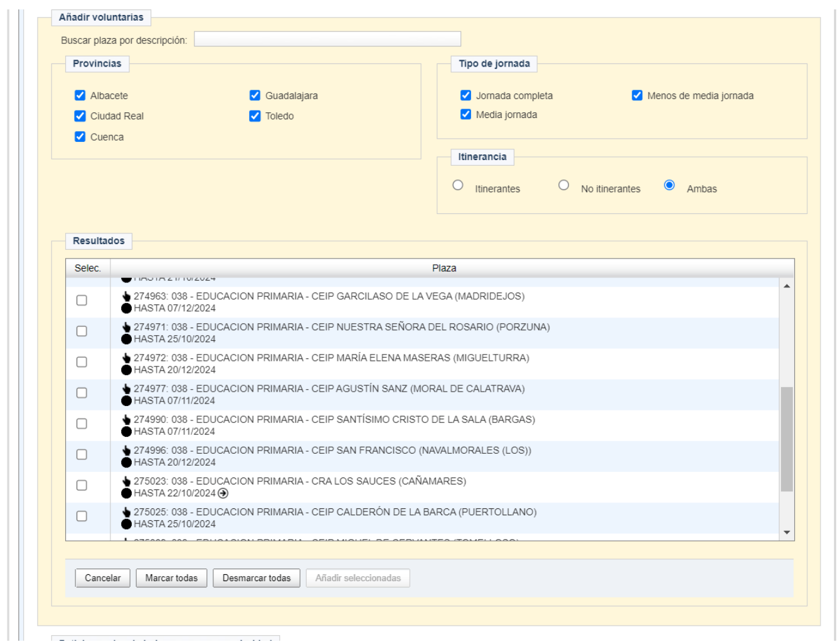Click the results scrollbar down arrow
Image resolution: width=840 pixels, height=642 pixels.
[787, 533]
